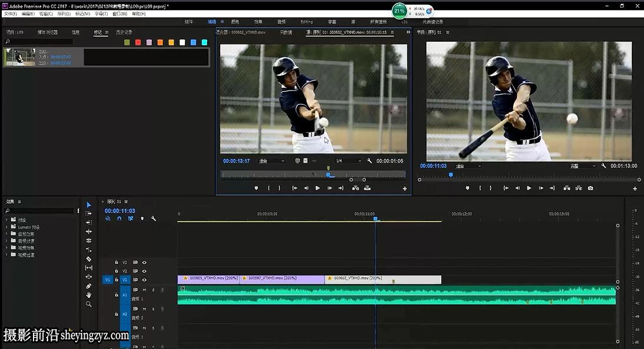This screenshot has width=644, height=349.
Task: Expand the third effects folder
Action: click(x=6, y=234)
